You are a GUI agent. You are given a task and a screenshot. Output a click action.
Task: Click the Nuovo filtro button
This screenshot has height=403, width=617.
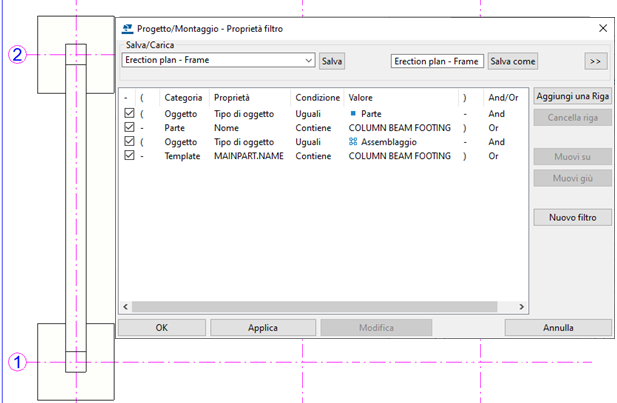pyautogui.click(x=573, y=217)
